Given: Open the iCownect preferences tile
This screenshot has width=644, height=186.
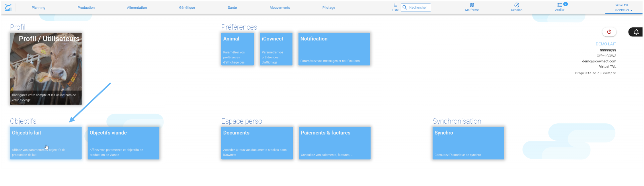Looking at the screenshot, I should (276, 49).
